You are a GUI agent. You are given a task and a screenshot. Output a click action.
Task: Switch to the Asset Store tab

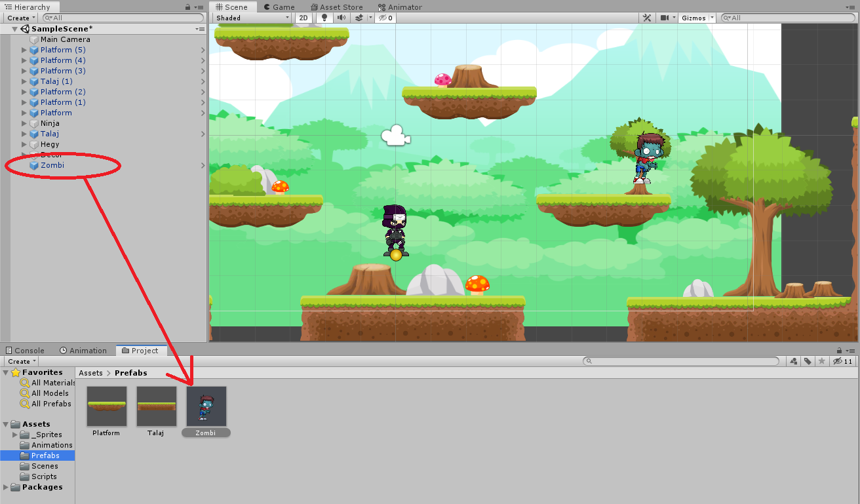(336, 7)
